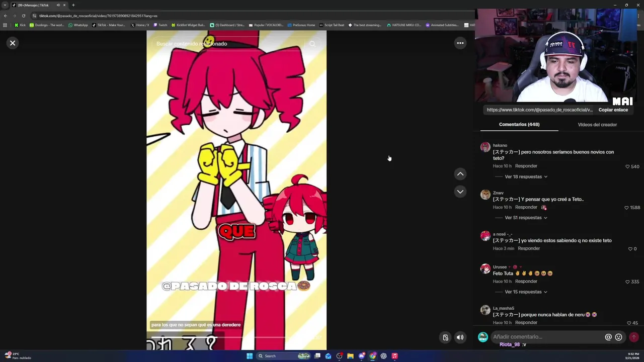Go to previous video with up arrow
The width and height of the screenshot is (644, 362).
point(460,174)
